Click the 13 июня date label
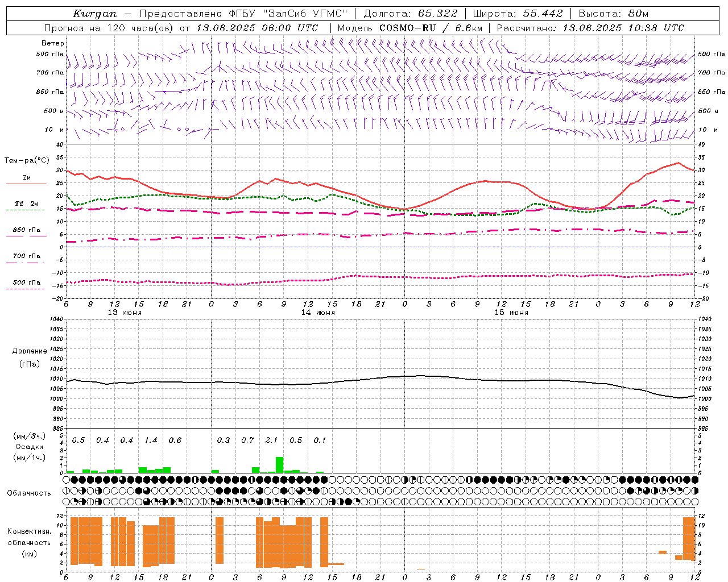This screenshot has height=582, width=728. click(x=125, y=313)
